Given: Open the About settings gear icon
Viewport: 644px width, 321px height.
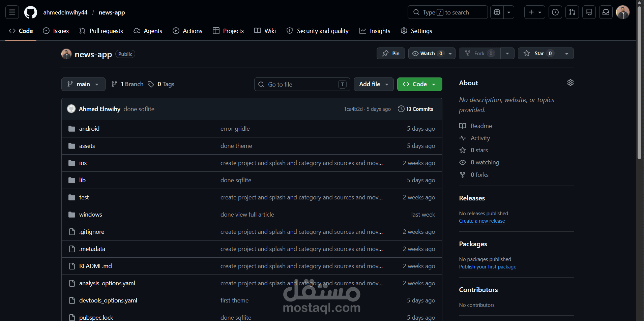Looking at the screenshot, I should pos(570,83).
